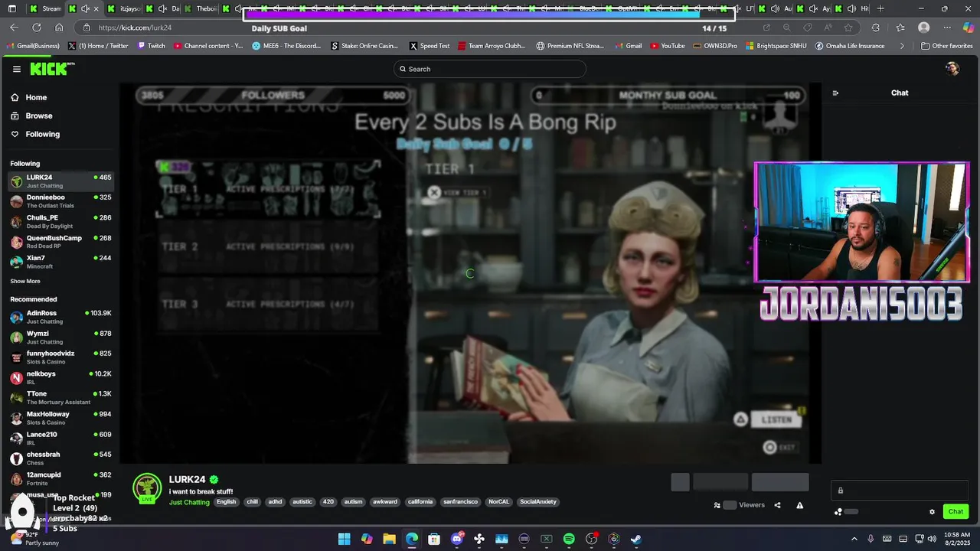Reload the page
This screenshot has height=551, width=980.
click(x=36, y=28)
